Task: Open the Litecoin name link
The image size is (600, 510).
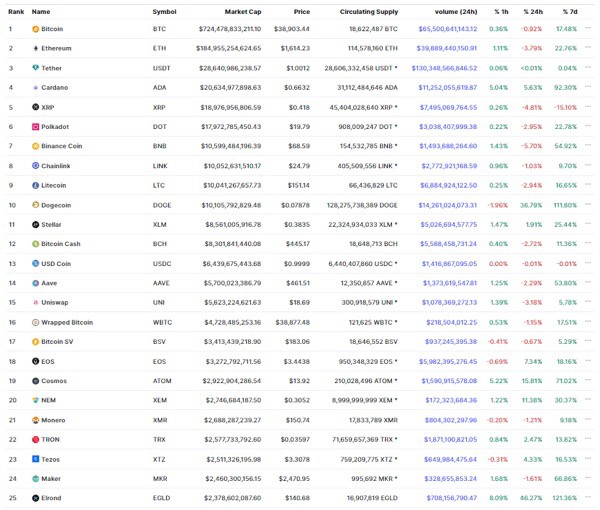Action: pyautogui.click(x=54, y=185)
